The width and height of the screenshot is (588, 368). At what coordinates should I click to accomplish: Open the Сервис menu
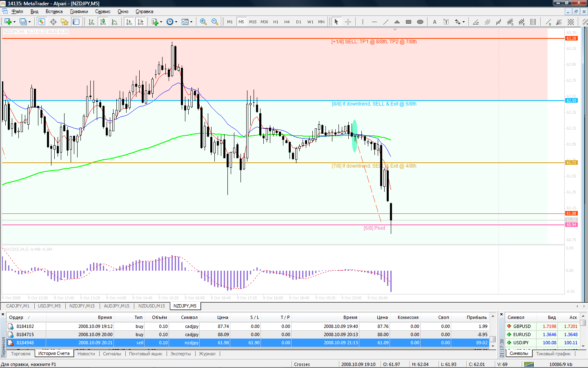click(x=102, y=11)
